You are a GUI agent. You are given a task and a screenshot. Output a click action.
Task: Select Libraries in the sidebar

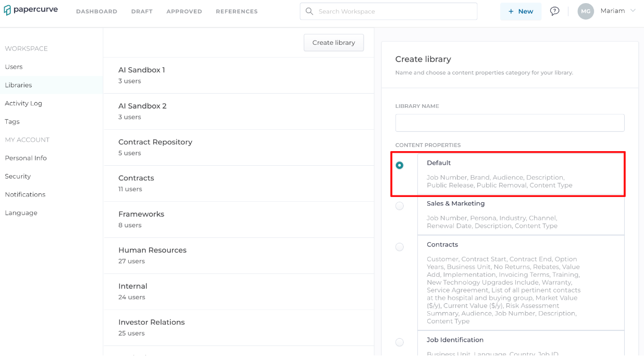[x=51, y=85]
